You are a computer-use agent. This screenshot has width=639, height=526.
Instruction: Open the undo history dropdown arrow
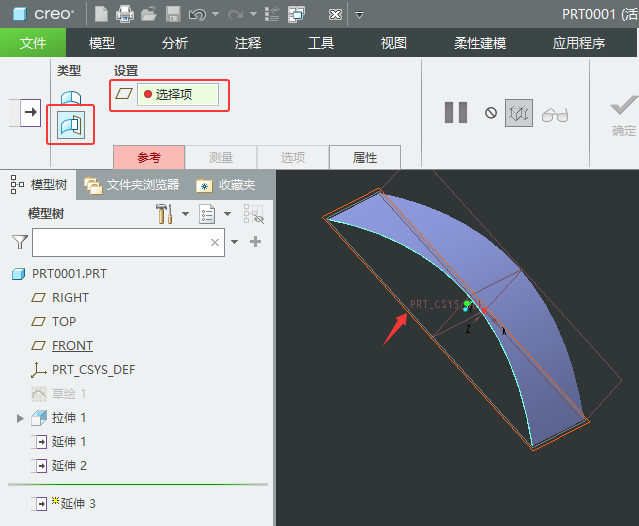216,15
